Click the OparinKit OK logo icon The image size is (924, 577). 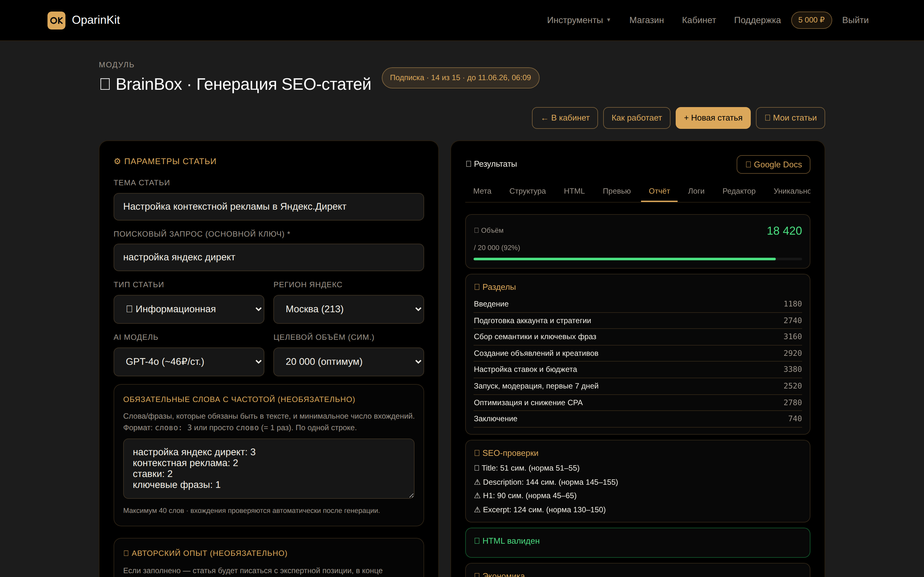point(56,20)
